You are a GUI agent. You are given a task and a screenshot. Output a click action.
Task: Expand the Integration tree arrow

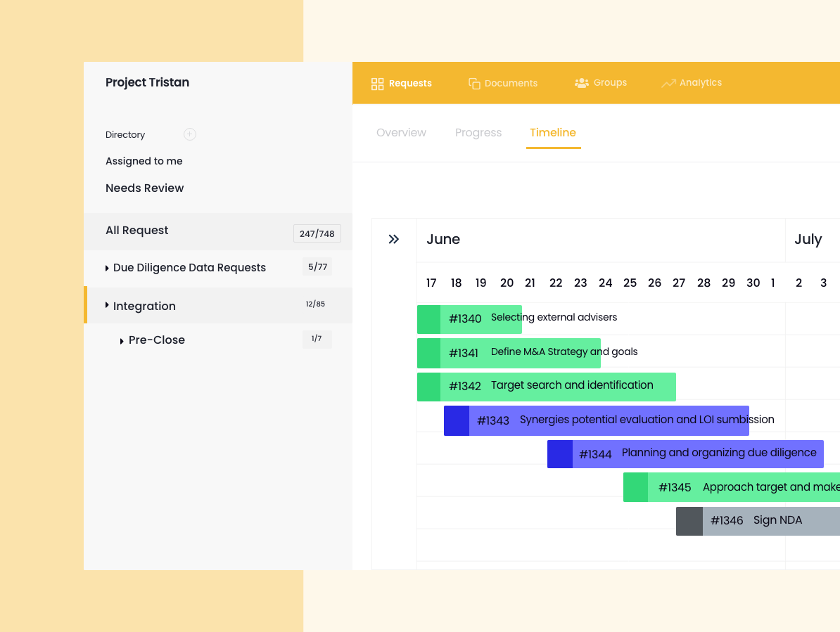point(107,305)
